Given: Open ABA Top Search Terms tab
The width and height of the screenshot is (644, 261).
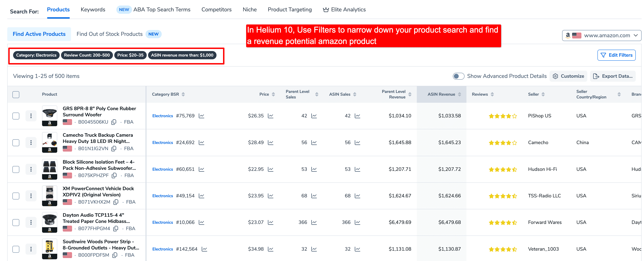Looking at the screenshot, I should (153, 9).
